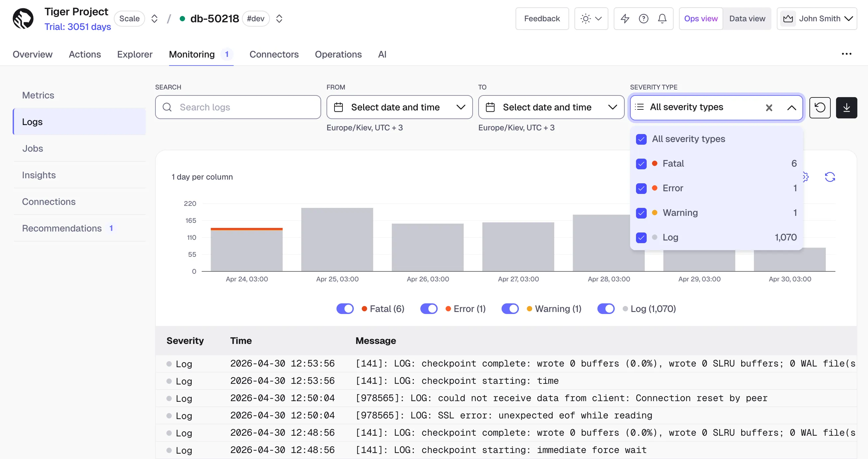Click the crown icon beside John Smith

coord(788,19)
